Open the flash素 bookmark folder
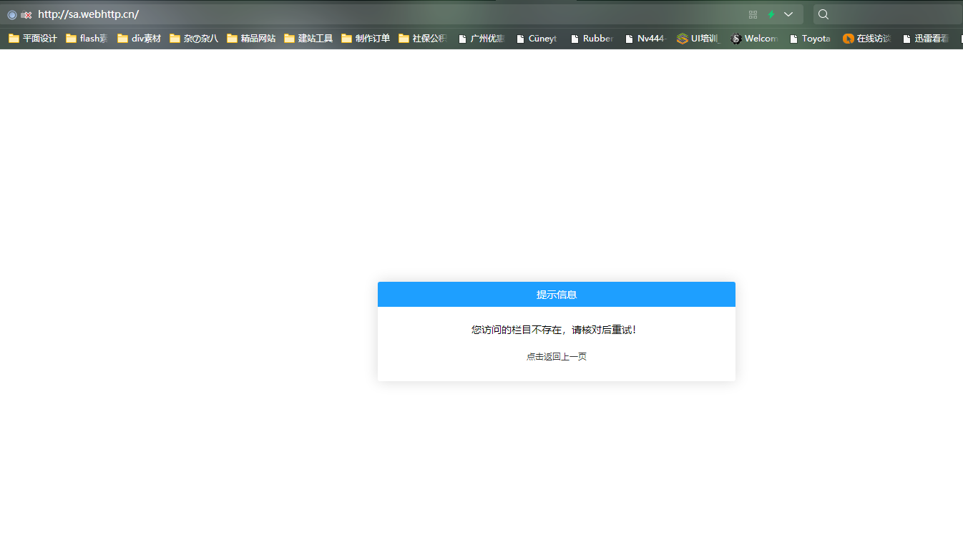This screenshot has width=963, height=560. (87, 39)
